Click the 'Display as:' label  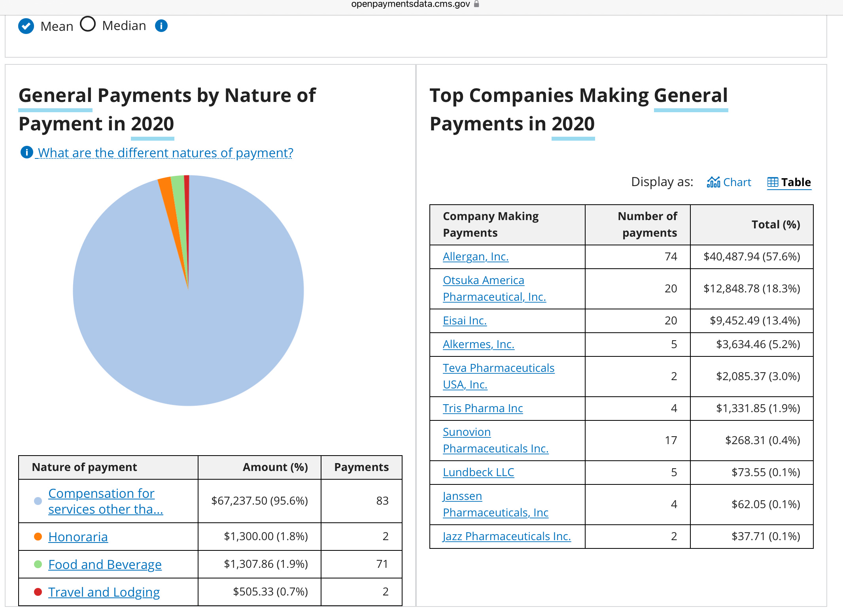(662, 182)
